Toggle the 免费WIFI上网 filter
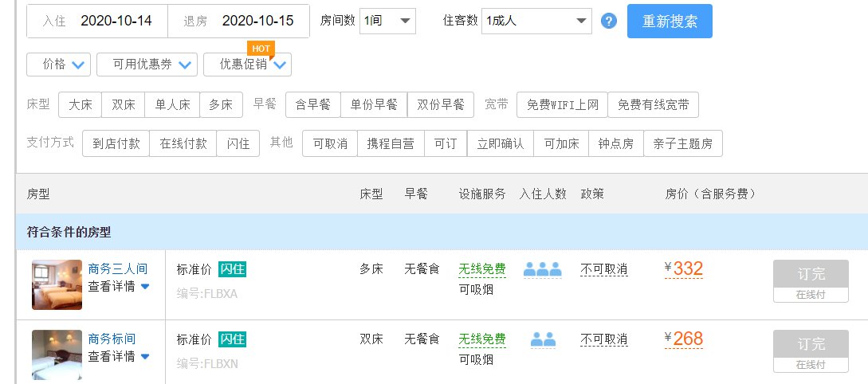 (563, 104)
